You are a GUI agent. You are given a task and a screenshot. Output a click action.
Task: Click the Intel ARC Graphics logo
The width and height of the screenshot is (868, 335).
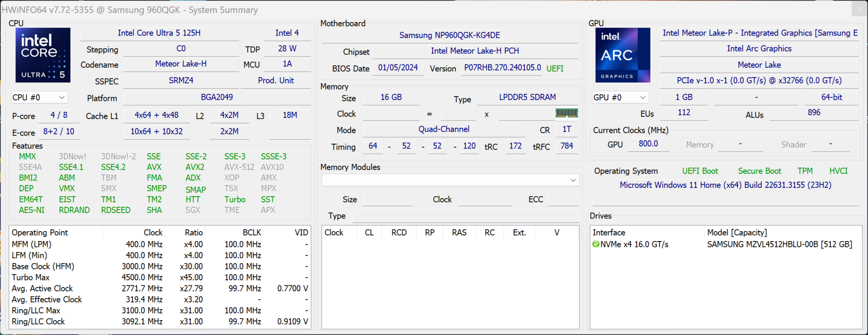[x=623, y=55]
